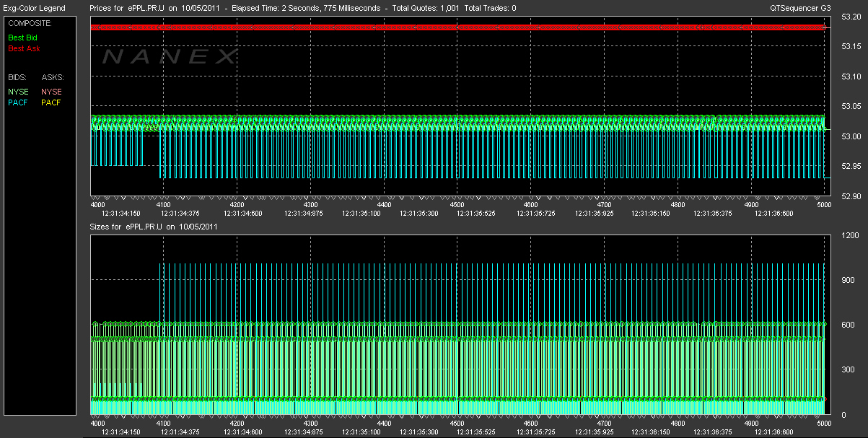This screenshot has width=868, height=438.
Task: Click the 52.95 price axis label
Action: pyautogui.click(x=851, y=167)
